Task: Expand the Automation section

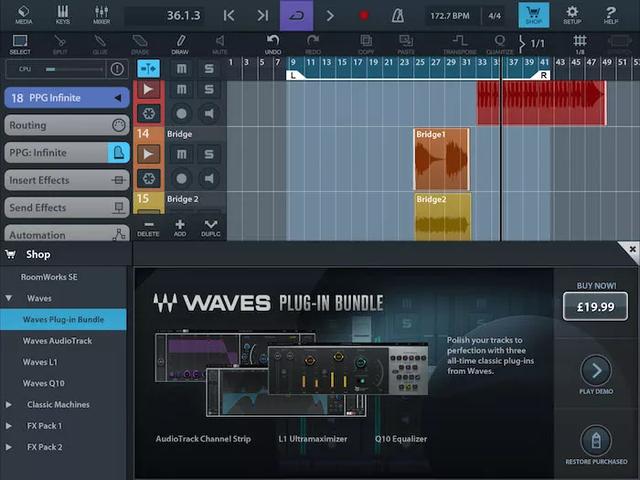Action: pyautogui.click(x=67, y=234)
